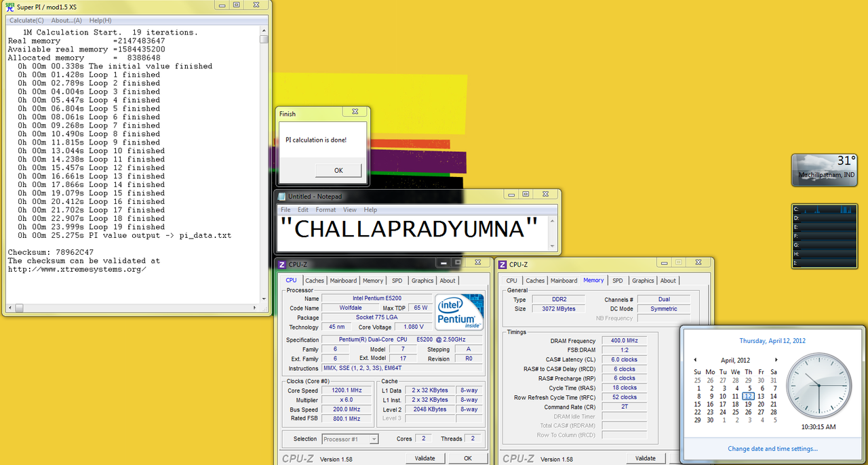Click the http://www.xtremesystems.org/ text in Super PI

coord(77,269)
